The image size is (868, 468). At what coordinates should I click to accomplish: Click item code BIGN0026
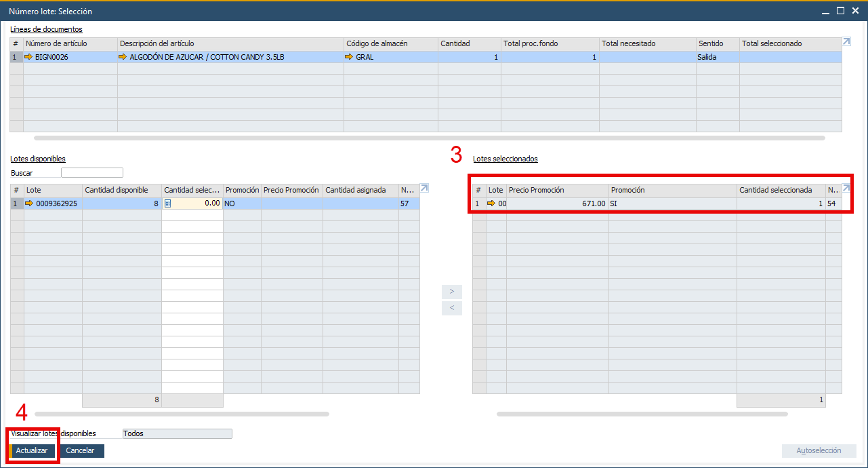[x=51, y=57]
